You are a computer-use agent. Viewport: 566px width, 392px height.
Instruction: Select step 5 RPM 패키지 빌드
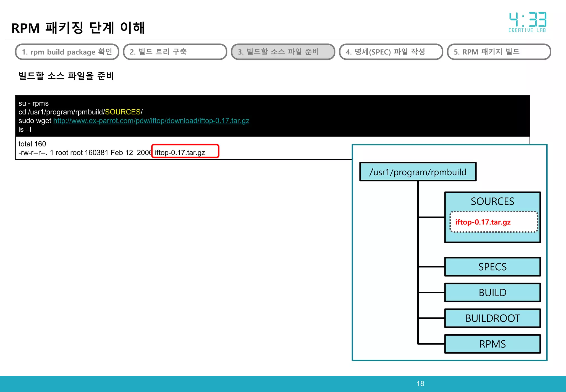click(x=499, y=52)
